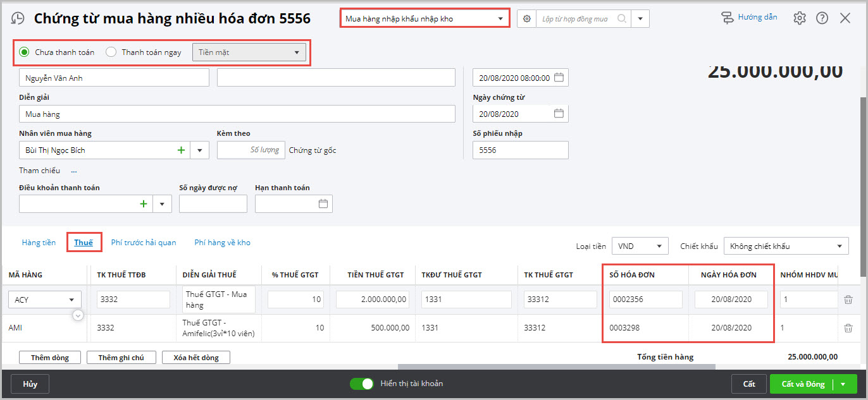This screenshot has height=400, width=868.
Task: Click the Cất và Đóng button
Action: pos(803,384)
